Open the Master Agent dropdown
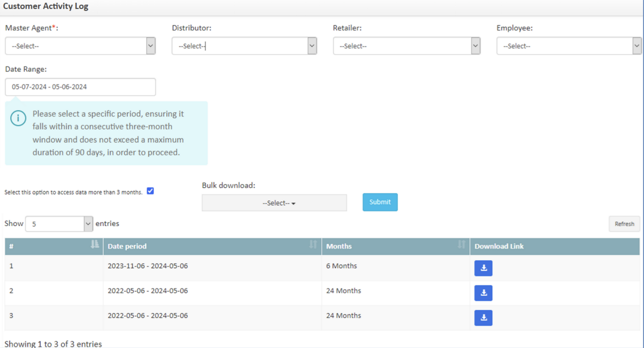This screenshot has width=644, height=348. tap(80, 46)
